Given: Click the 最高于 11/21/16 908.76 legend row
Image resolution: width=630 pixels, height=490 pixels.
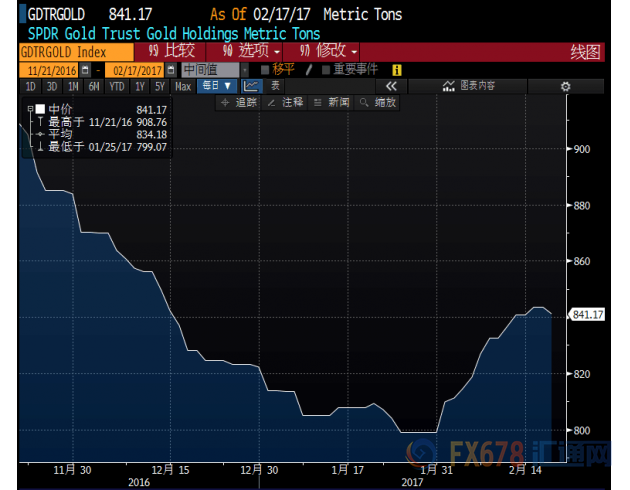Looking at the screenshot, I should (102, 122).
